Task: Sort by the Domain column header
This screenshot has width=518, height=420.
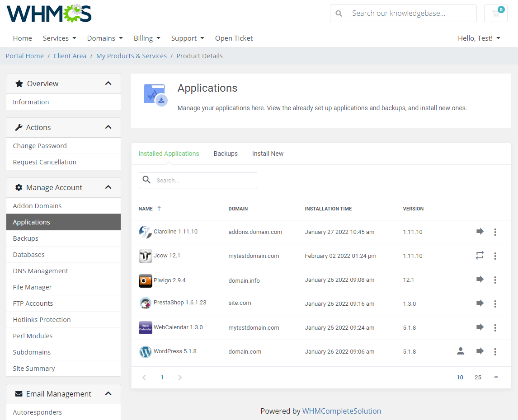Action: coord(238,209)
